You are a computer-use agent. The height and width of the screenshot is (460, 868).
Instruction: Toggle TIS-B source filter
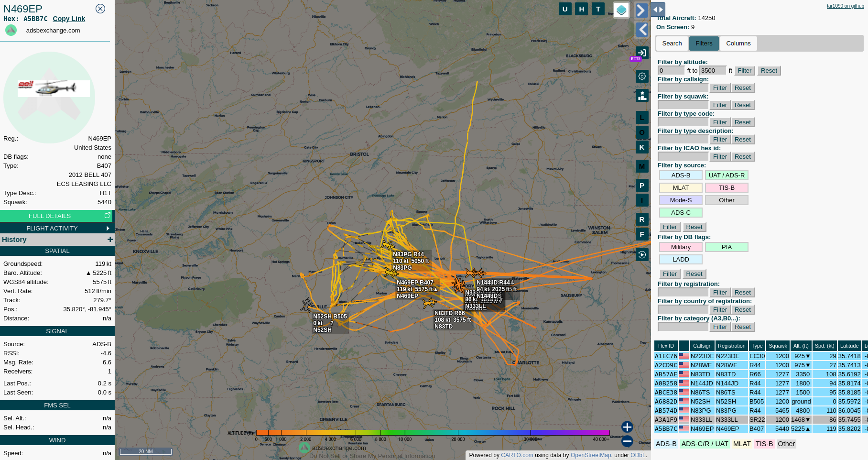[727, 188]
